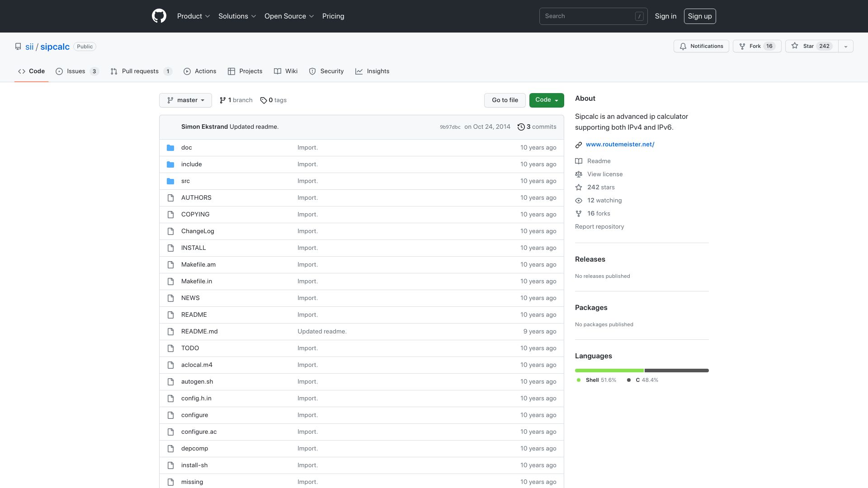Switch to the Issues tab

click(77, 71)
